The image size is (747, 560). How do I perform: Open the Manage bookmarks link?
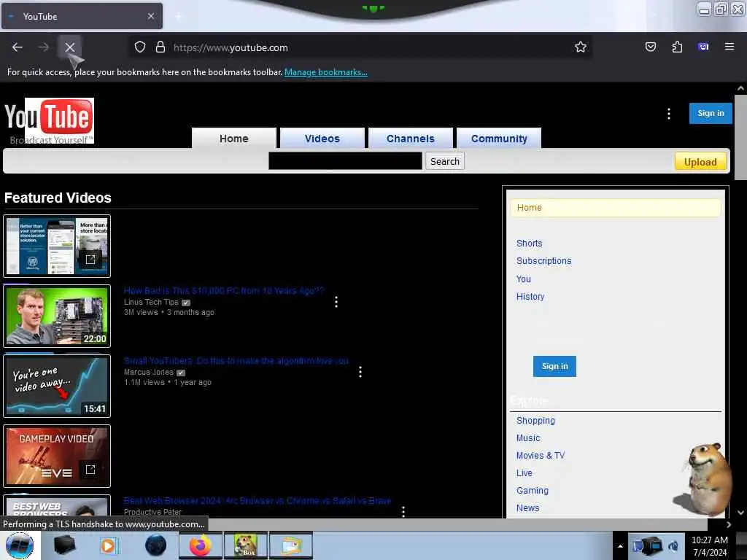326,72
